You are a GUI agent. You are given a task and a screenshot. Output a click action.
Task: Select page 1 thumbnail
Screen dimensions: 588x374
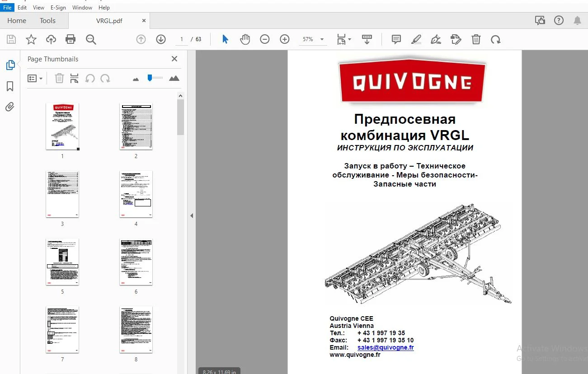[62, 126]
